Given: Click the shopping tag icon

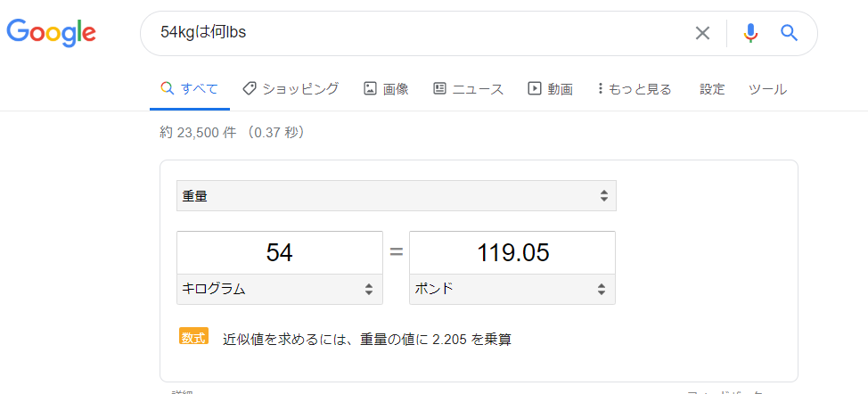Looking at the screenshot, I should coord(250,88).
